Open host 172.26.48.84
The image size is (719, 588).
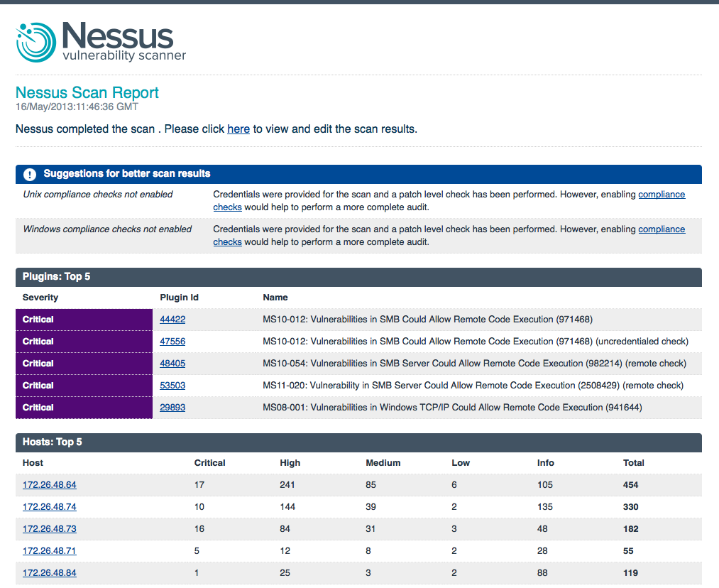coord(50,573)
